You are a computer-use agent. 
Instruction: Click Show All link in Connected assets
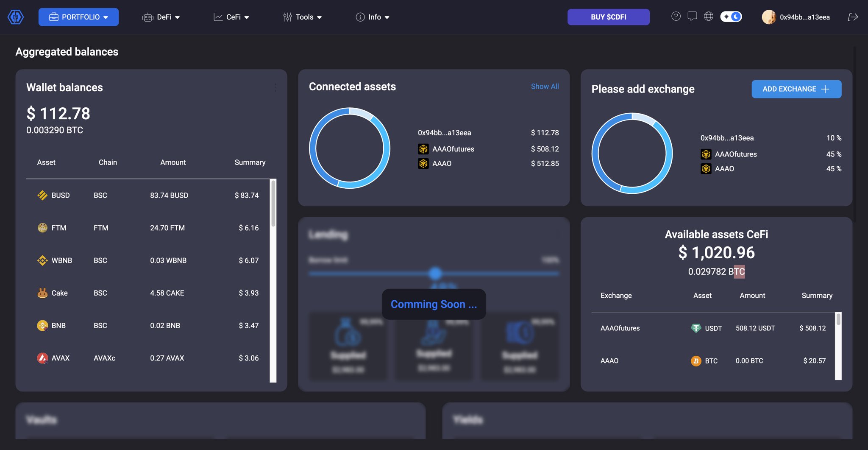click(545, 87)
